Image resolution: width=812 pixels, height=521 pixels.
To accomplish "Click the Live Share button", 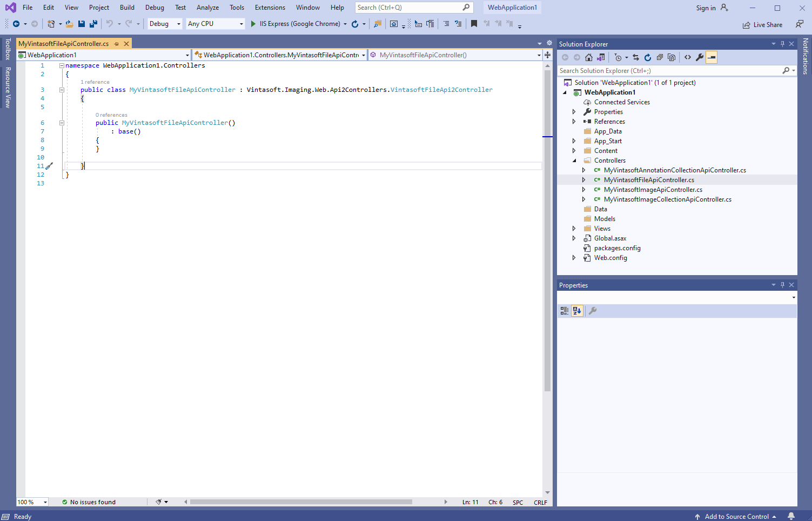I will tap(762, 25).
